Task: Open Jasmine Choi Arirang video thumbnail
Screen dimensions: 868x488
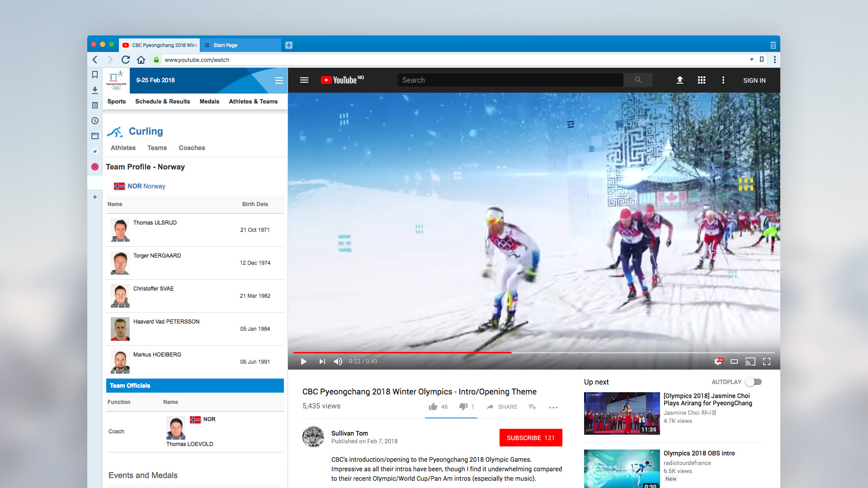Action: click(622, 413)
